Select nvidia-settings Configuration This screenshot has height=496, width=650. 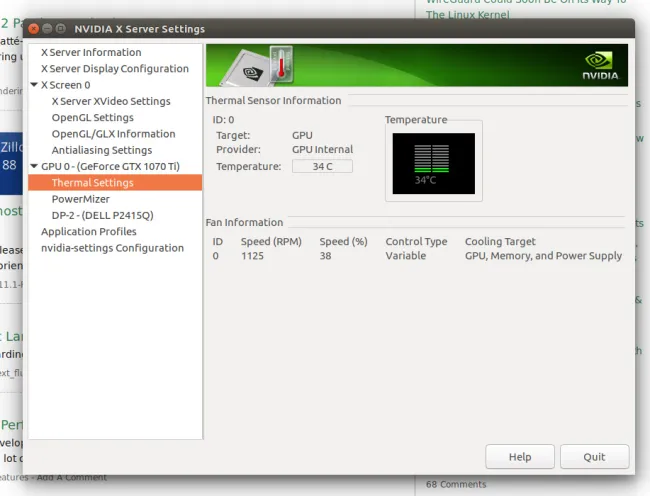click(112, 248)
